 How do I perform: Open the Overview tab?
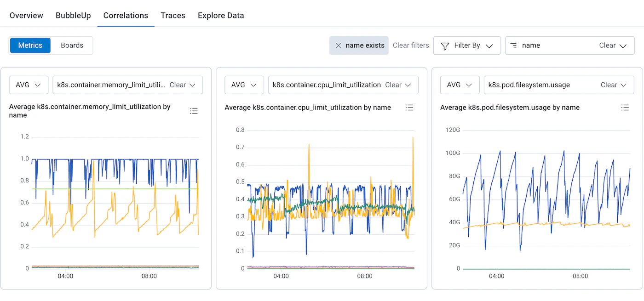click(x=26, y=15)
